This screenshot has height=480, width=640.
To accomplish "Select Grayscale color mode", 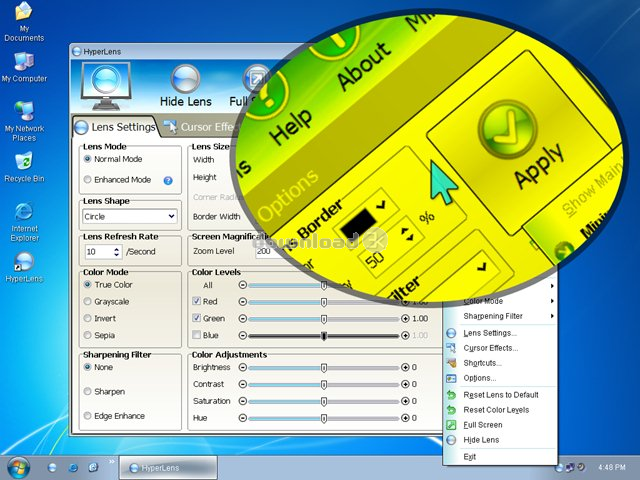I will click(x=87, y=302).
